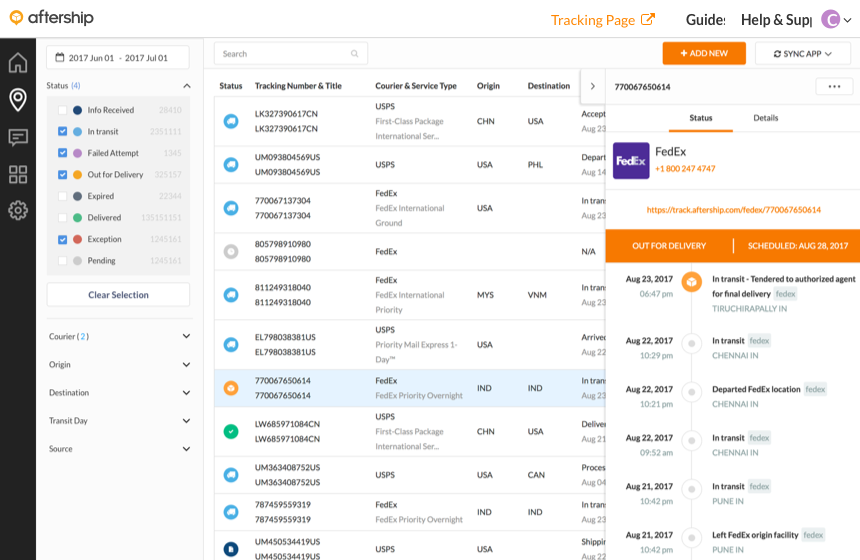Uncheck the Exception status filter
Image resolution: width=860 pixels, height=560 pixels.
point(63,239)
